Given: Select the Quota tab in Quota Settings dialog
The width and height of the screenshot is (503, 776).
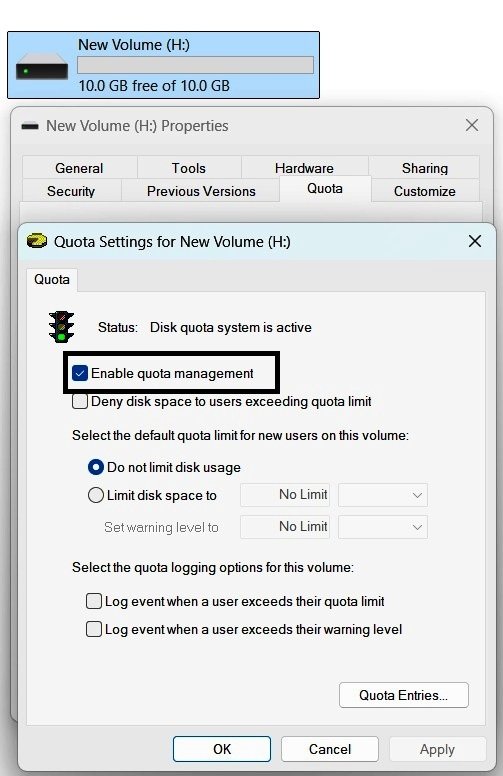Looking at the screenshot, I should click(51, 280).
